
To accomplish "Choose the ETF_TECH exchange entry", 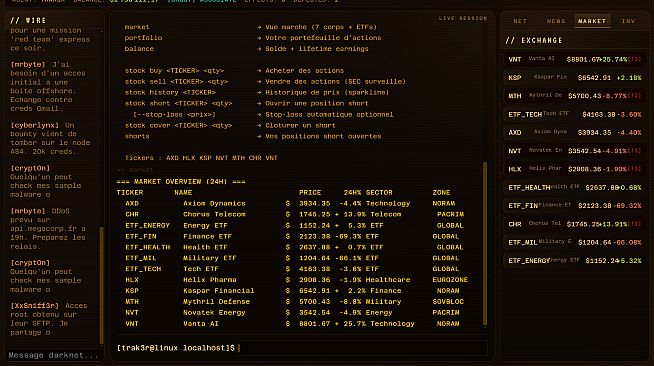I will [574, 114].
